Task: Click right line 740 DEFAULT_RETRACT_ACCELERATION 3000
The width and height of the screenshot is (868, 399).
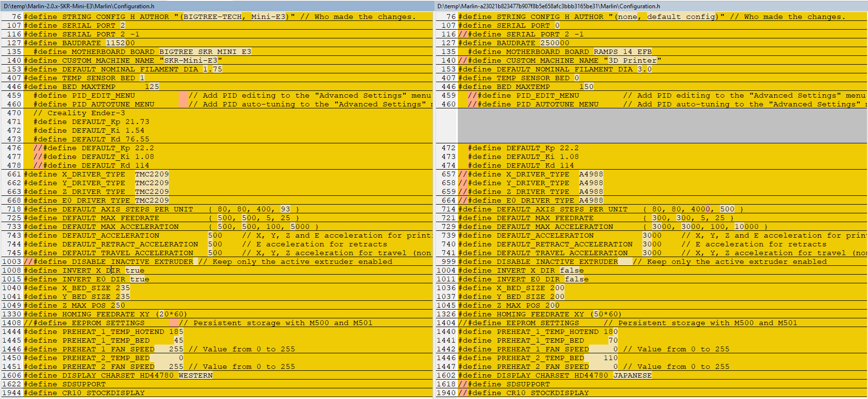Action: click(651, 244)
